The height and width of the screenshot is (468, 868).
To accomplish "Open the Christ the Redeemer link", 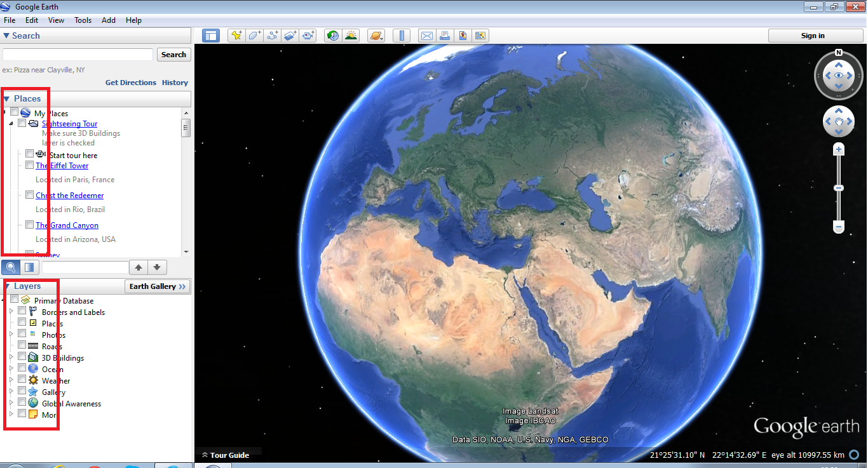I will (69, 196).
